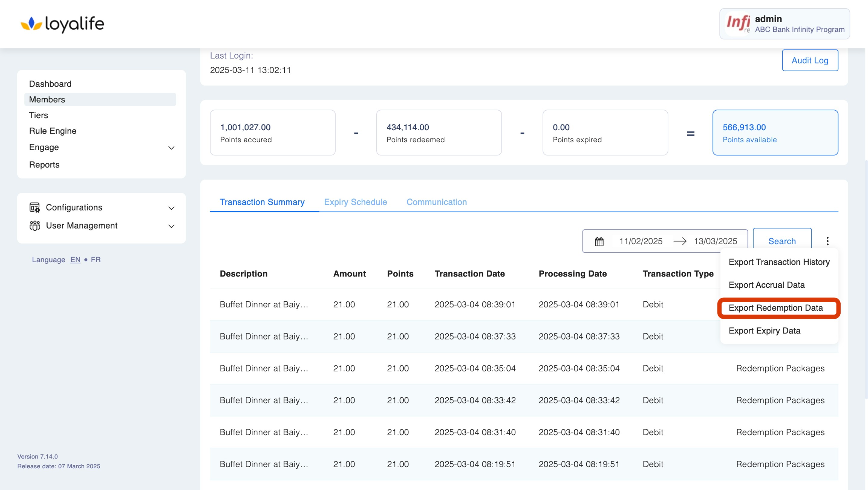Click the calendar icon in date range
The height and width of the screenshot is (490, 868).
[x=599, y=241]
